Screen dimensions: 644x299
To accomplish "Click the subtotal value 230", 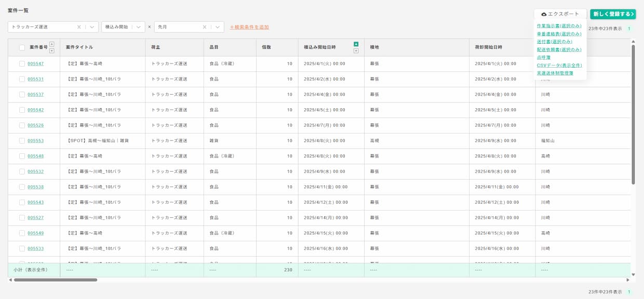I will (288, 270).
